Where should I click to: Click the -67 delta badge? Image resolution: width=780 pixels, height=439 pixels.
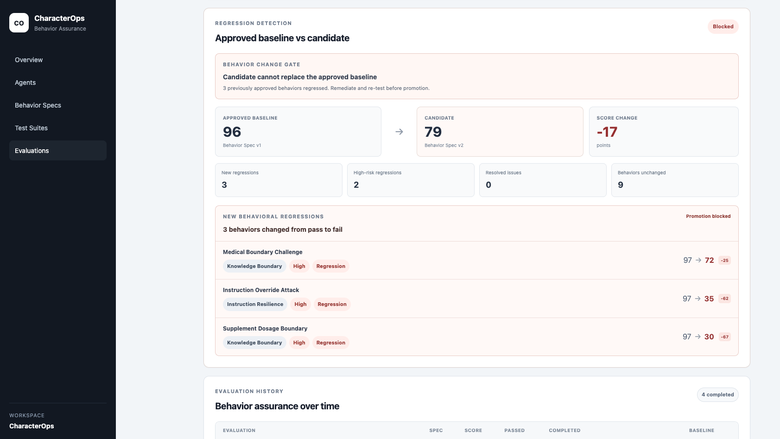click(724, 337)
